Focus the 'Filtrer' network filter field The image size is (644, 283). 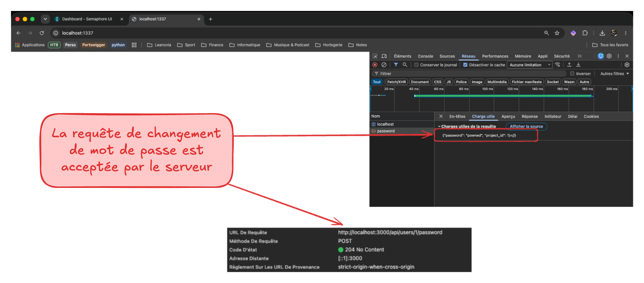click(x=469, y=74)
